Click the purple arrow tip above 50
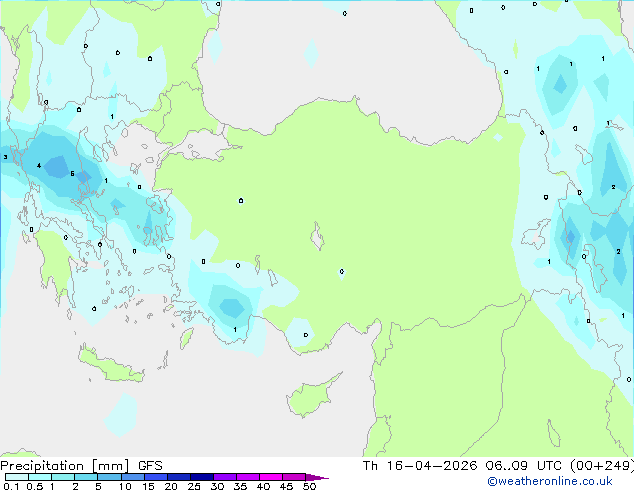The image size is (634, 490). point(317,477)
